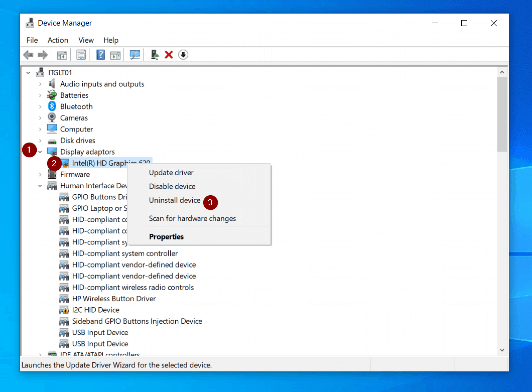The image size is (532, 392).
Task: Open the Action menu
Action: coord(58,40)
